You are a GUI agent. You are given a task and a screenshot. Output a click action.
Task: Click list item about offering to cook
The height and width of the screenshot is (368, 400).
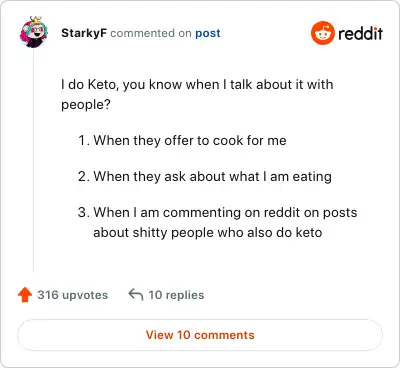coord(182,141)
